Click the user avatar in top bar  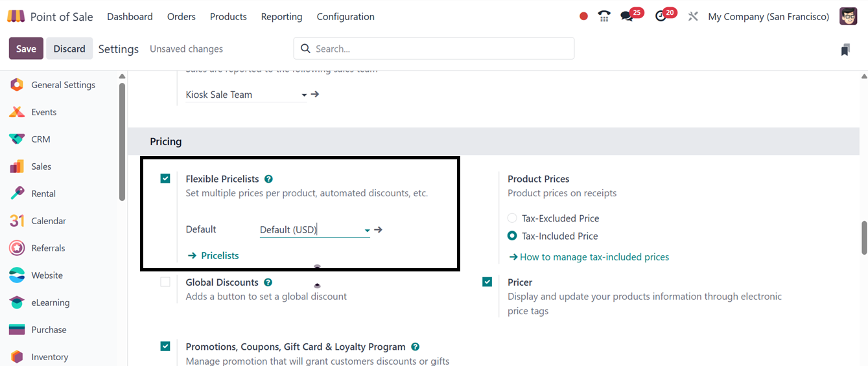(x=848, y=16)
